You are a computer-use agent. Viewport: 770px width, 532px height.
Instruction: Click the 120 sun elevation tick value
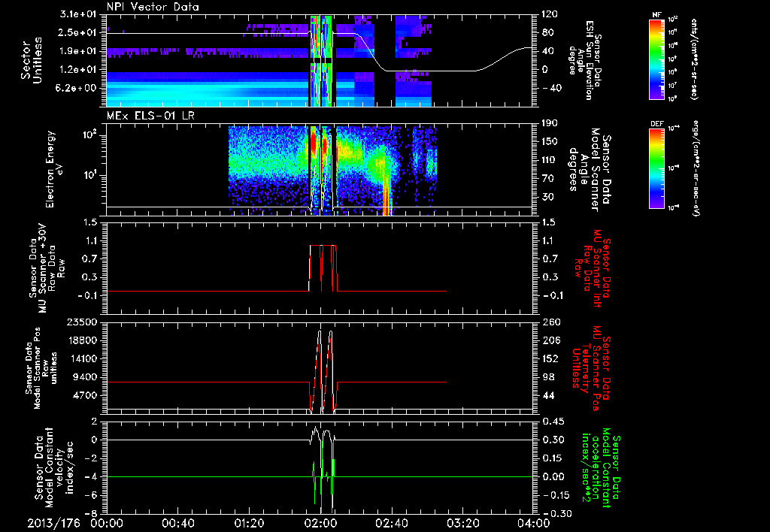click(551, 14)
